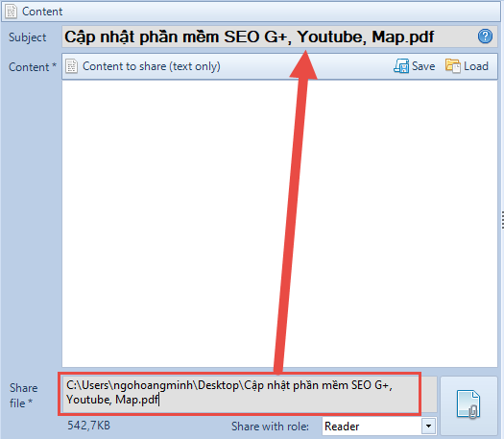Click the 'Content to share (text only)' label

tap(152, 66)
